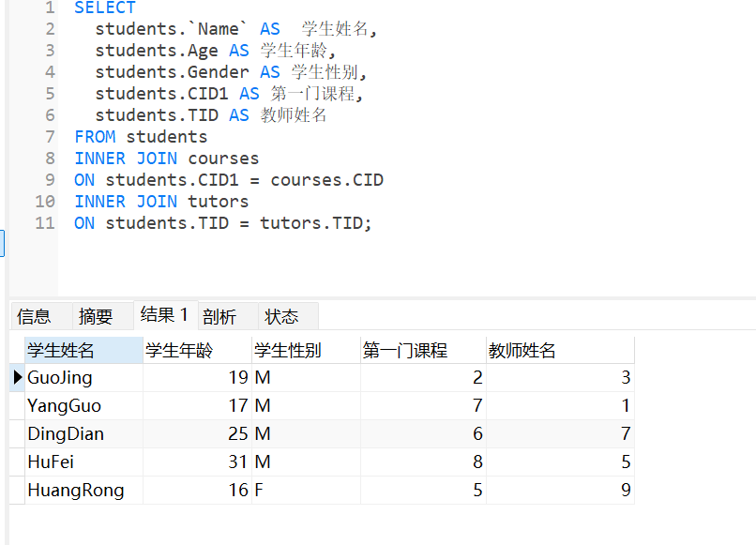Click course cell 5 in HuangRong row

click(x=423, y=490)
